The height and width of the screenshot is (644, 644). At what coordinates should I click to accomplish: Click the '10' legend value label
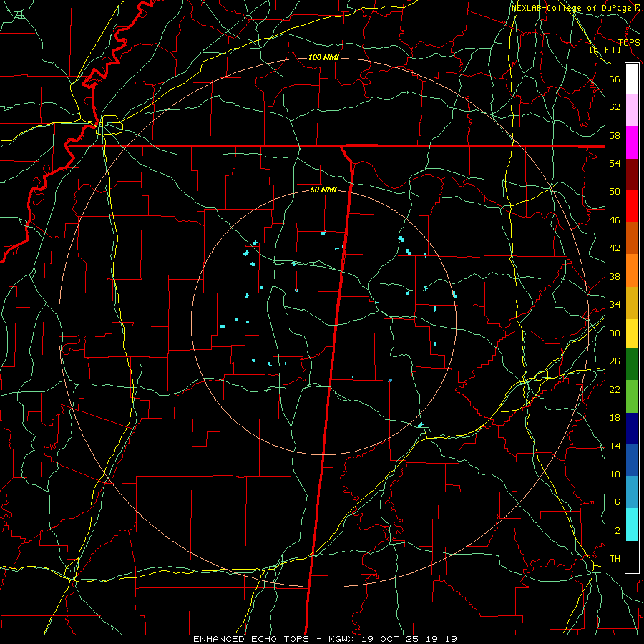pos(615,474)
